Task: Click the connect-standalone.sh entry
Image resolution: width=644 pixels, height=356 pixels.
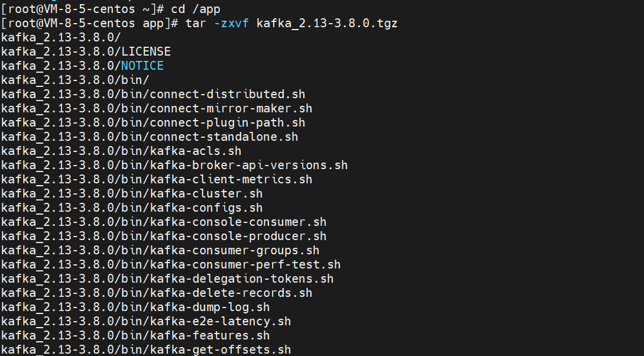Action: [150, 137]
